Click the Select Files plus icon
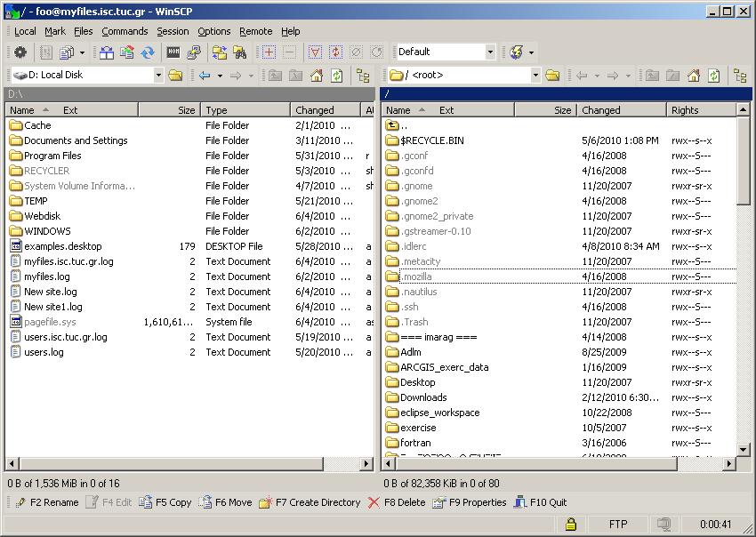This screenshot has width=756, height=537. (x=269, y=52)
